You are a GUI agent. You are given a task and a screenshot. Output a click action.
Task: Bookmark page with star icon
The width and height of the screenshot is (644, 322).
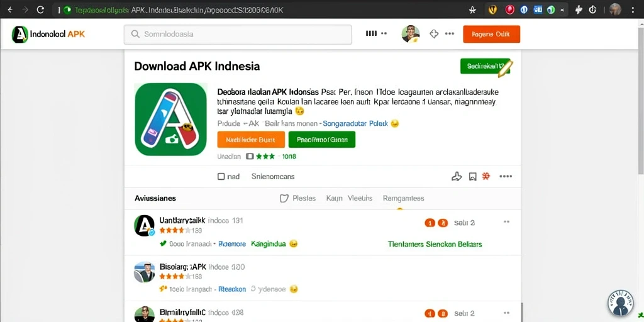[x=473, y=10]
